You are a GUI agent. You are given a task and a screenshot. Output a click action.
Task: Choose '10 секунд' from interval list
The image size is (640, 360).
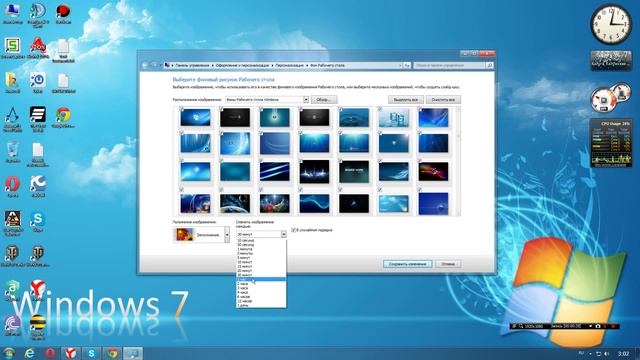click(x=261, y=240)
